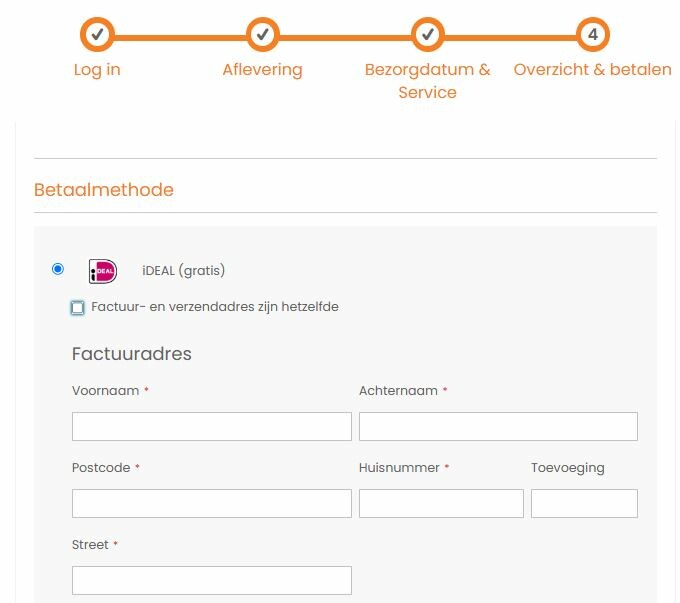Click the Aflevering step checkmark circle
Image resolution: width=680 pixels, height=603 pixels.
coord(262,34)
